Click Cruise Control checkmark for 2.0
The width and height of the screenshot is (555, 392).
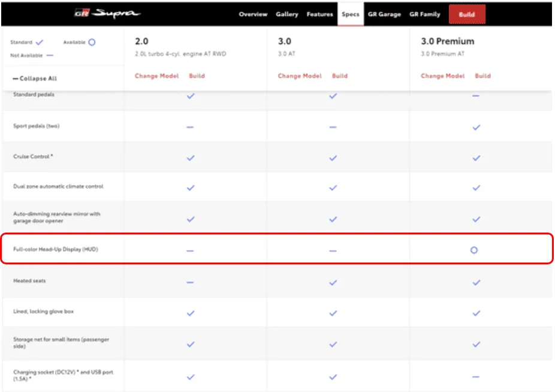click(191, 158)
